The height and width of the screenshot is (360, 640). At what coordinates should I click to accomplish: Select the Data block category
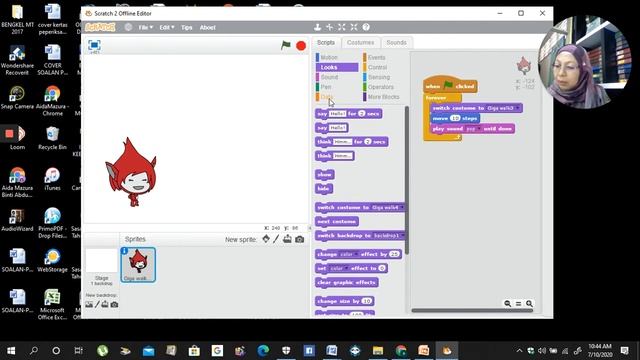[337, 97]
